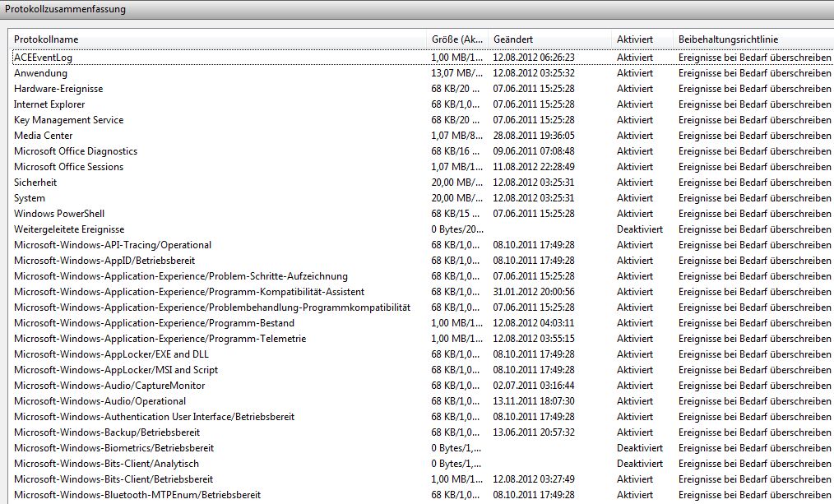
Task: Click the 20,00 MB size of Sicherheit
Action: coord(457,183)
